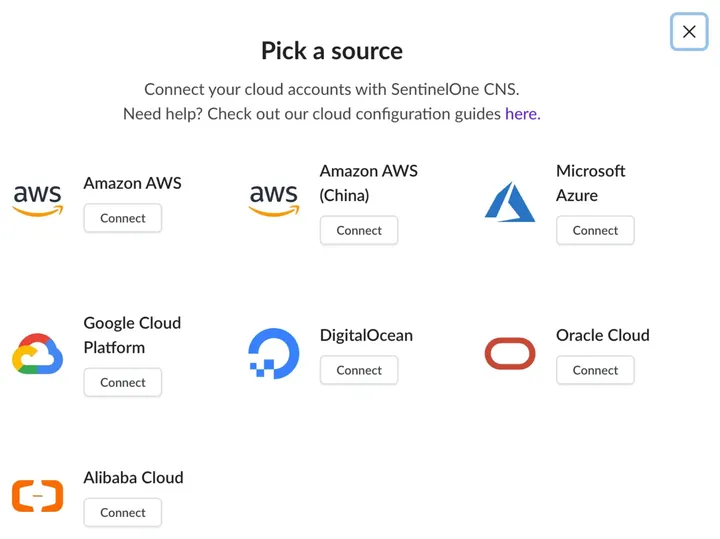Viewport: 720px width, 539px height.
Task: Click the Amazon AWS logo icon
Action: tap(38, 200)
